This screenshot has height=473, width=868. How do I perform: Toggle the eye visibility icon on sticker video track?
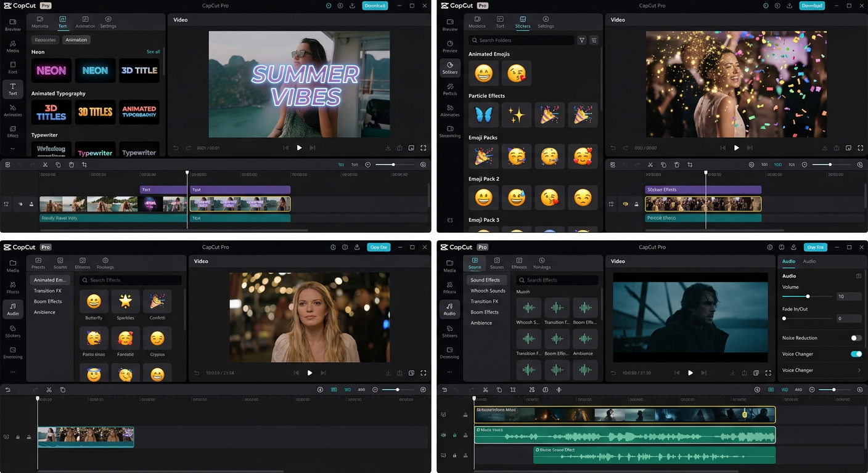625,204
